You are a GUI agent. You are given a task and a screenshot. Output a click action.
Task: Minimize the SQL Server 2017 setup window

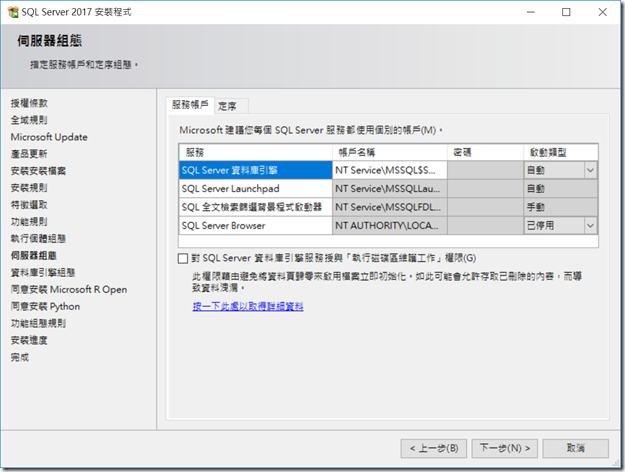point(531,12)
